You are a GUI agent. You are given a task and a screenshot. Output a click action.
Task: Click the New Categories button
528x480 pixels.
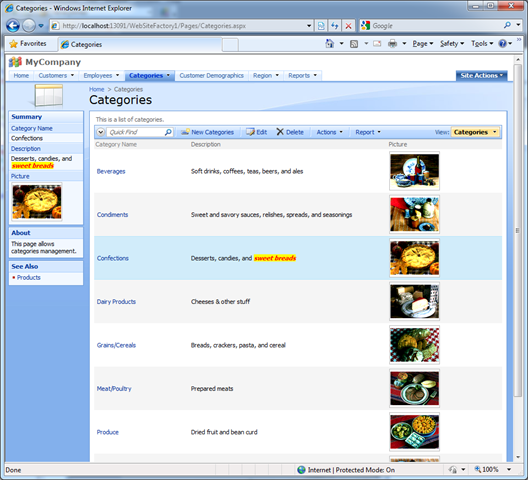pos(207,132)
